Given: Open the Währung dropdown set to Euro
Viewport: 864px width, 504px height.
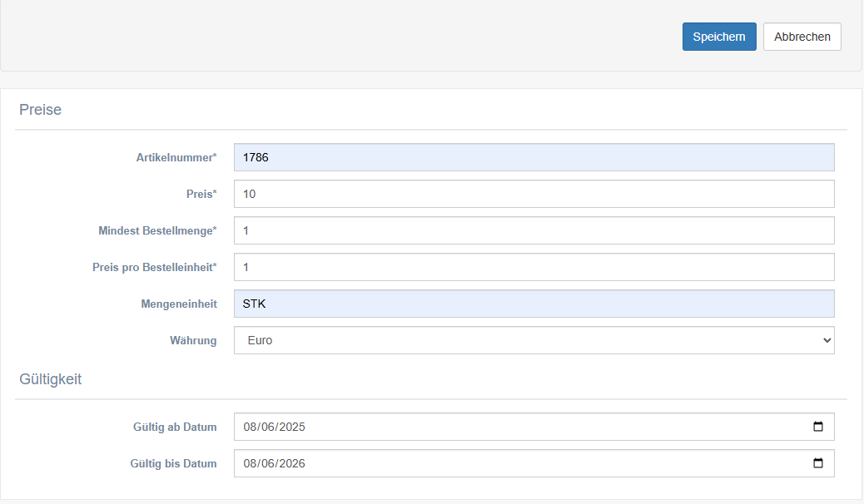Looking at the screenshot, I should (534, 340).
